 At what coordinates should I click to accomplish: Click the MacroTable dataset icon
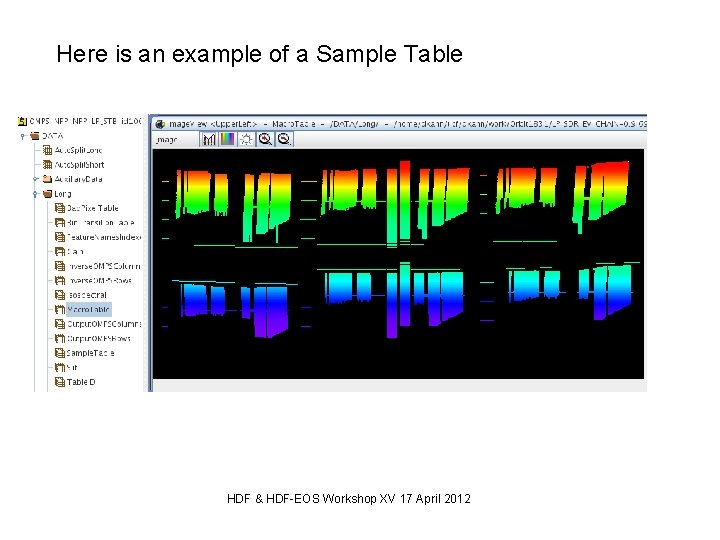(x=60, y=309)
